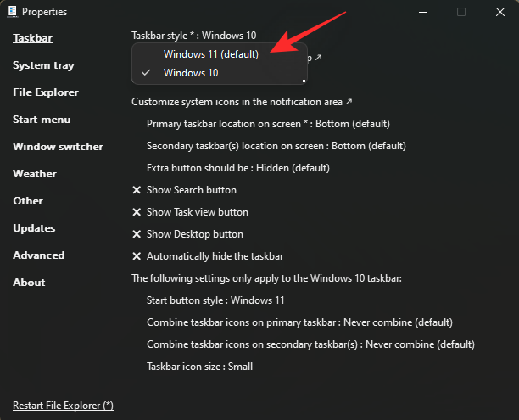Click the Properties app icon in title bar
The width and height of the screenshot is (519, 420).
(12, 12)
